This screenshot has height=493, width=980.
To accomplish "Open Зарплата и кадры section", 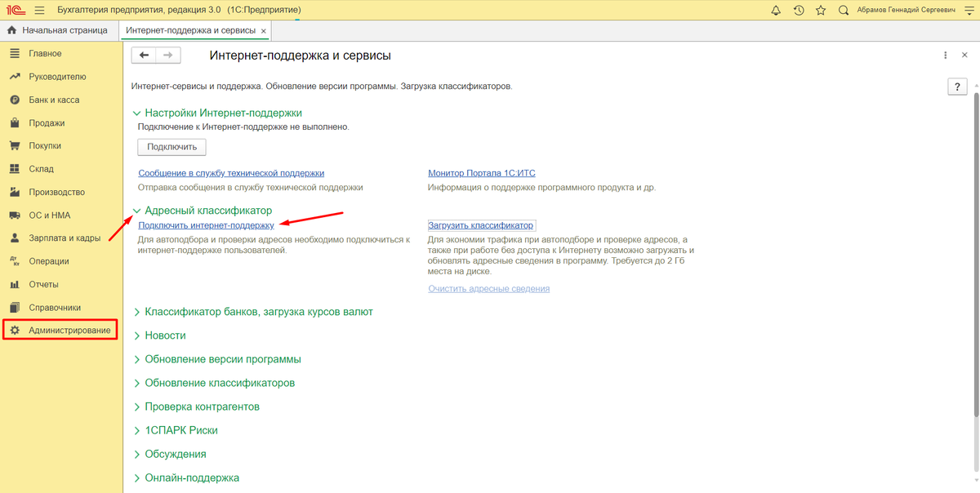I will coord(65,238).
